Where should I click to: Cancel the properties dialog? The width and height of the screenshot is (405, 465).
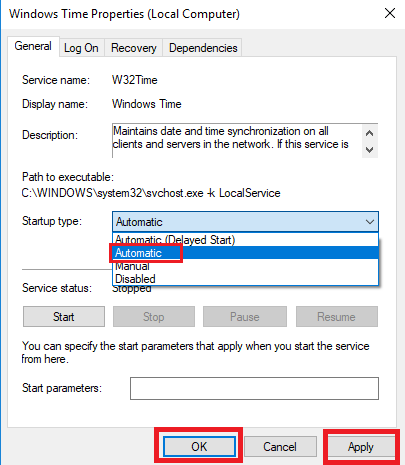click(280, 447)
